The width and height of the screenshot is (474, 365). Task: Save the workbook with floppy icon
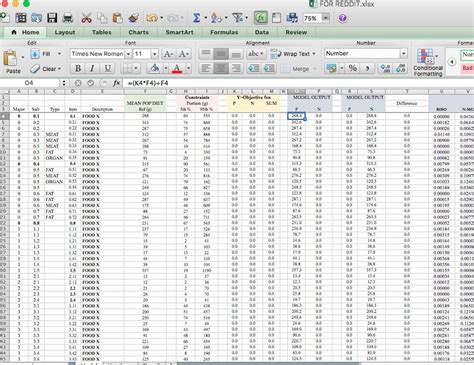(52, 18)
